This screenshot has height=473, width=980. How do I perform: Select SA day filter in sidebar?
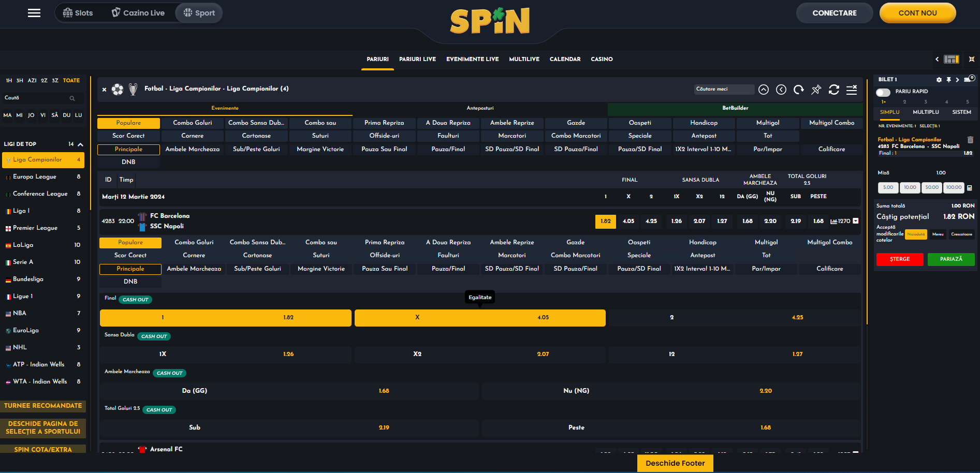tap(55, 115)
